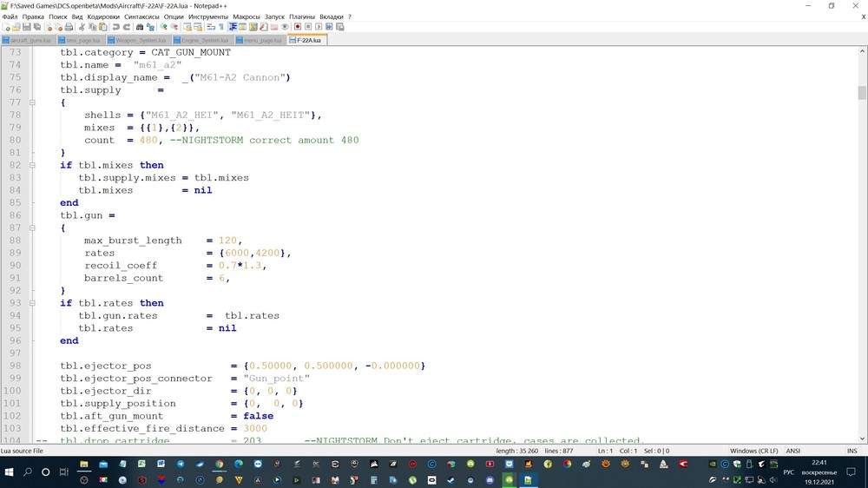Click Run macro multiple times icon
This screenshot has width=868, height=488.
tap(329, 27)
